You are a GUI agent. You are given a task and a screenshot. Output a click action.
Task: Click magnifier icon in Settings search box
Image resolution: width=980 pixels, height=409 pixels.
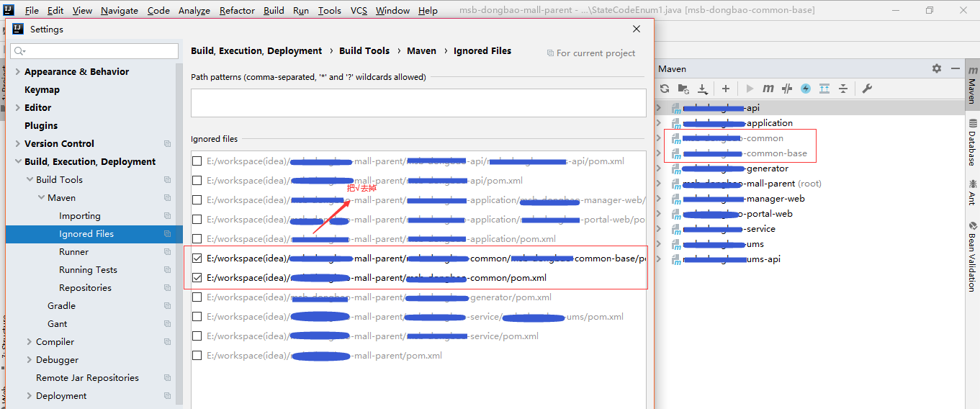19,51
